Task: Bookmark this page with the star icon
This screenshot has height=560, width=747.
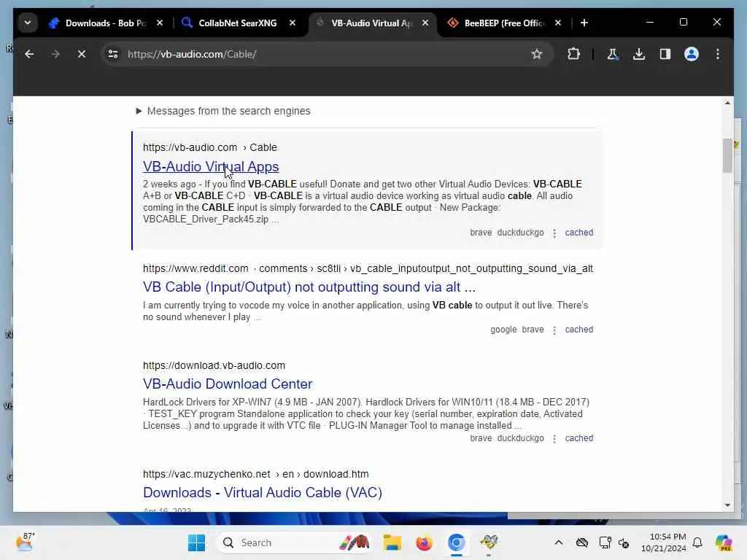Action: point(537,54)
